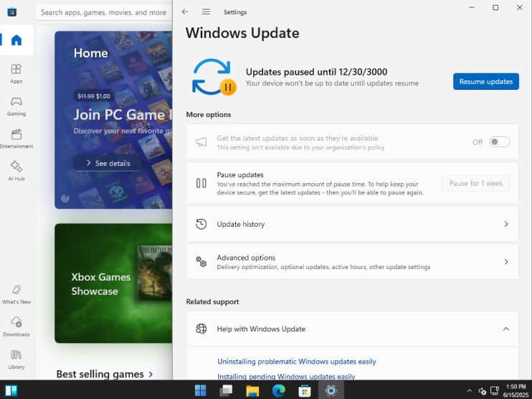
Task: Click the $11.99 $1.00 price badge
Action: point(94,96)
